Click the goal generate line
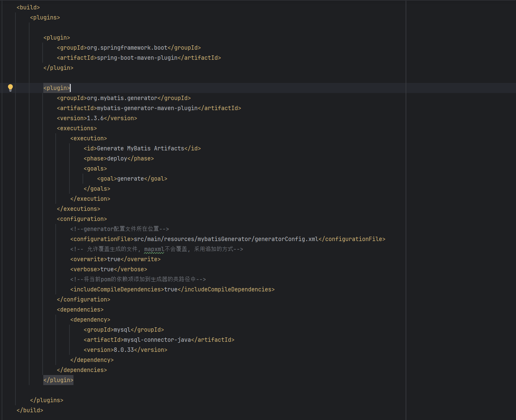 [x=132, y=179]
